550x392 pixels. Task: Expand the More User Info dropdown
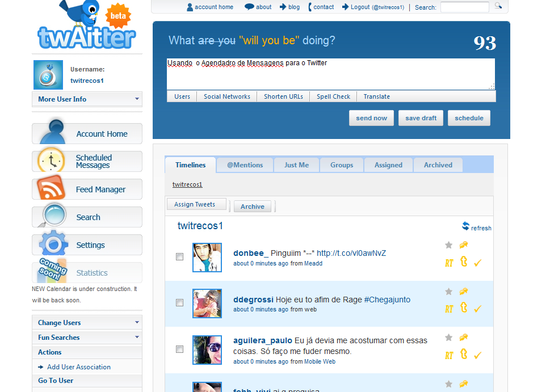(87, 99)
